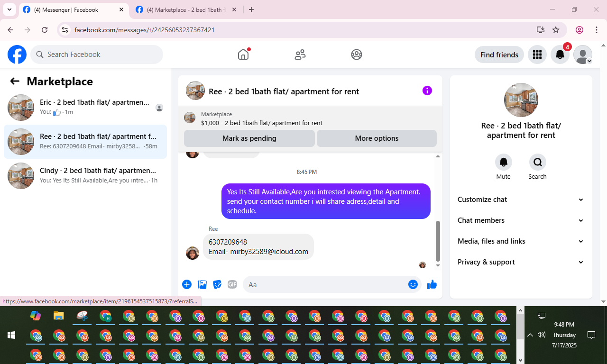Click the Mark as pending button
Viewport: 607px width, 364px height.
click(x=249, y=138)
